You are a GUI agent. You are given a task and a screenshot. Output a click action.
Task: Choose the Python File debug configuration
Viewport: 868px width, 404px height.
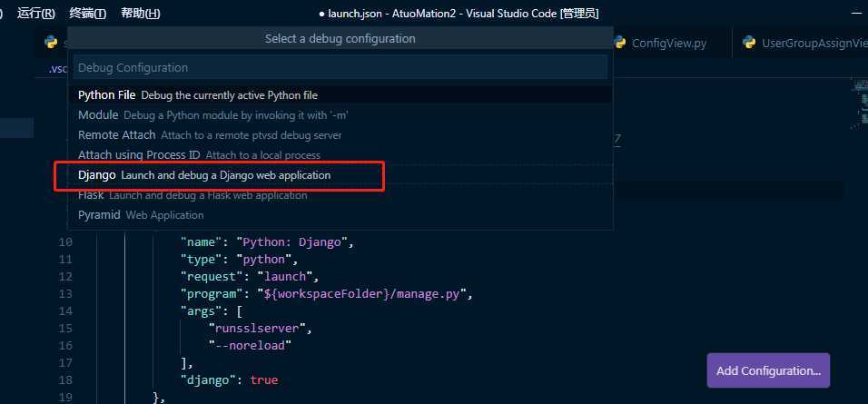click(x=340, y=95)
